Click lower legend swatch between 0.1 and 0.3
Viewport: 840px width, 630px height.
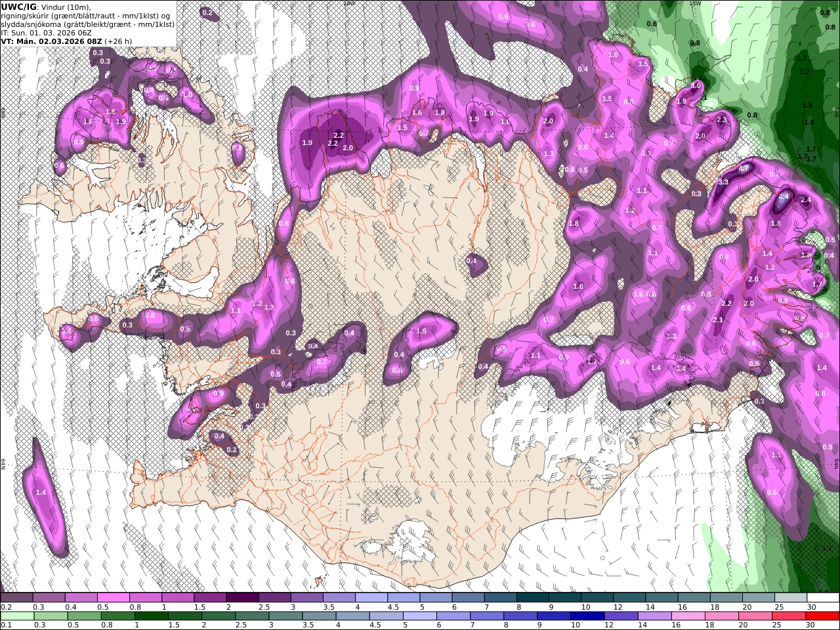16,616
